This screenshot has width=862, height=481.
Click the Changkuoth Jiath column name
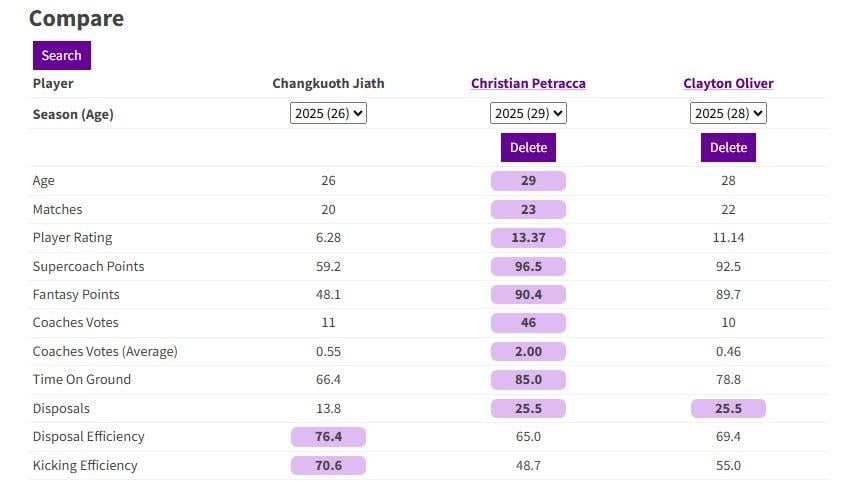click(x=328, y=84)
